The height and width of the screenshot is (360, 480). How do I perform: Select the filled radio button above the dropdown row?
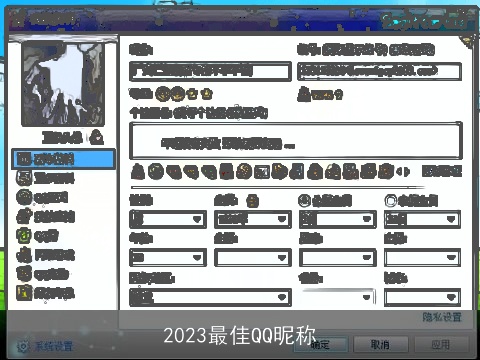(304, 200)
